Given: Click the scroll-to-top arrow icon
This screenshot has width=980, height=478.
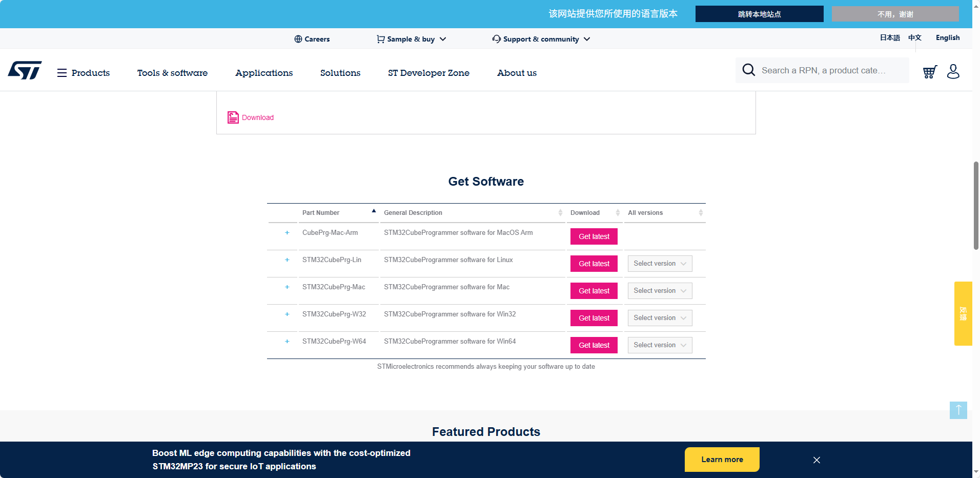Looking at the screenshot, I should (958, 410).
